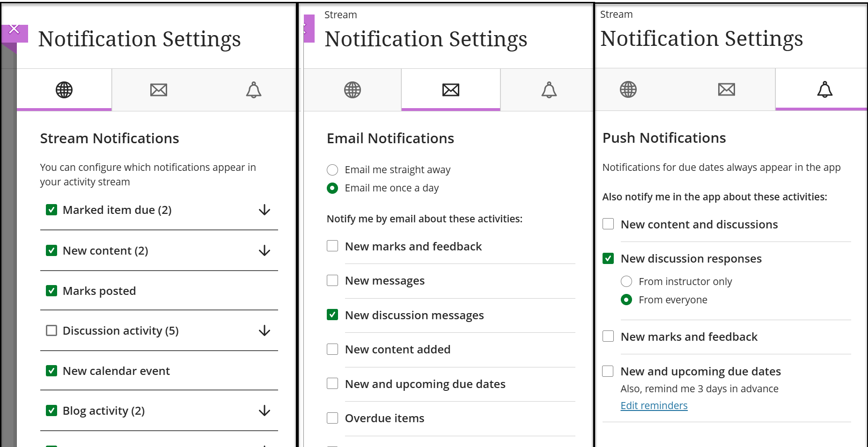Select Email me straight away

(x=332, y=169)
